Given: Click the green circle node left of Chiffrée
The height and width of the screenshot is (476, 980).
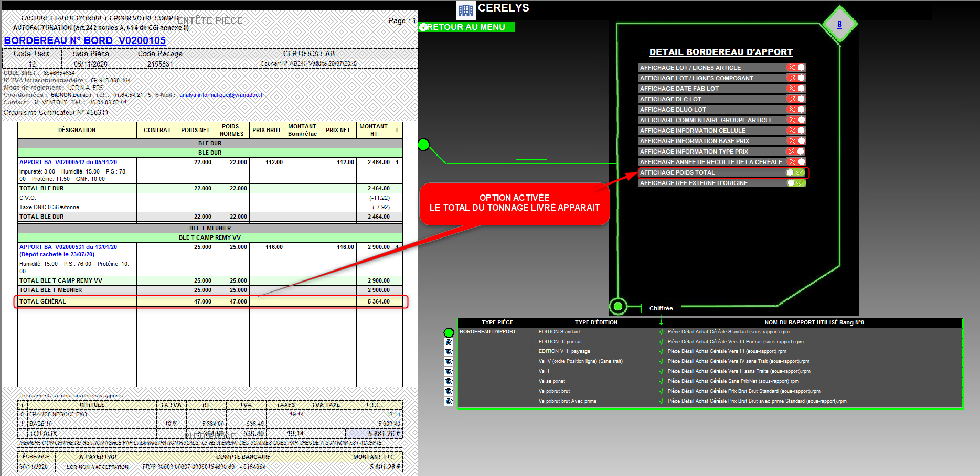Looking at the screenshot, I should (618, 306).
